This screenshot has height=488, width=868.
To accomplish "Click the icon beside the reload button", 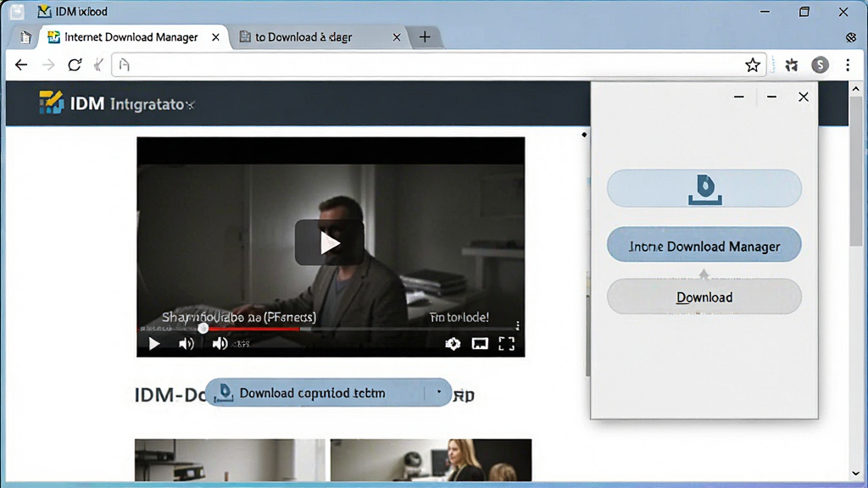I will click(98, 65).
